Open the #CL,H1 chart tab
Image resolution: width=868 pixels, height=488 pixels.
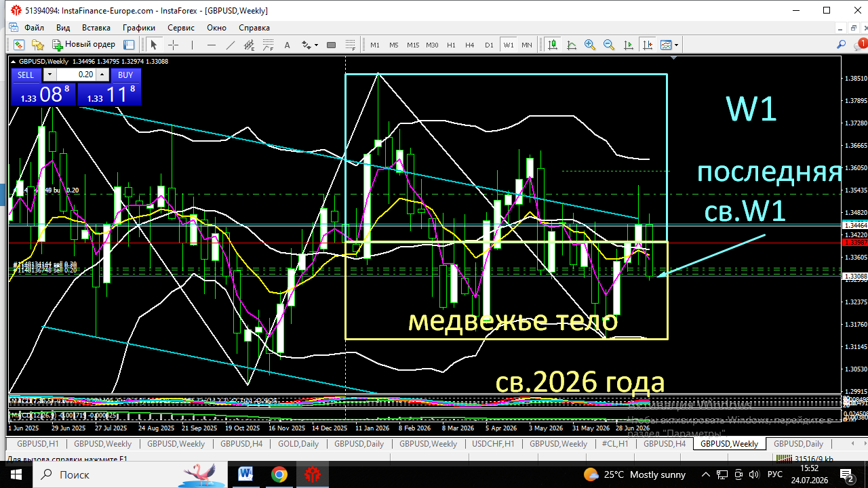click(x=615, y=444)
